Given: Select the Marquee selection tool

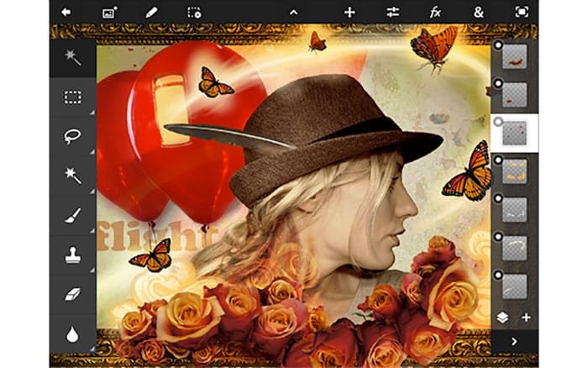Looking at the screenshot, I should 73,97.
